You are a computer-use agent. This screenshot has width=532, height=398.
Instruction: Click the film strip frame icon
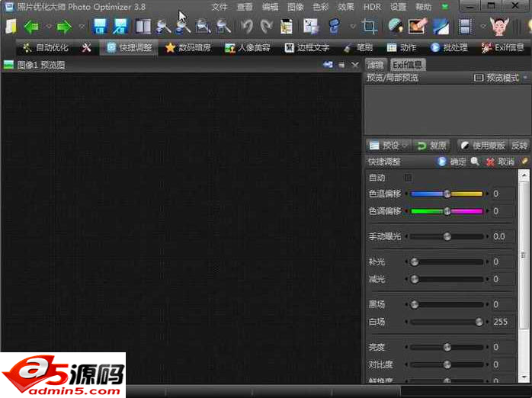point(465,27)
